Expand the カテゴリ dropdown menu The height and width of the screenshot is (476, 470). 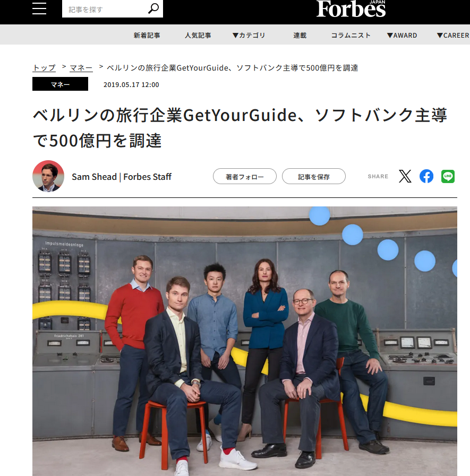[x=249, y=35]
